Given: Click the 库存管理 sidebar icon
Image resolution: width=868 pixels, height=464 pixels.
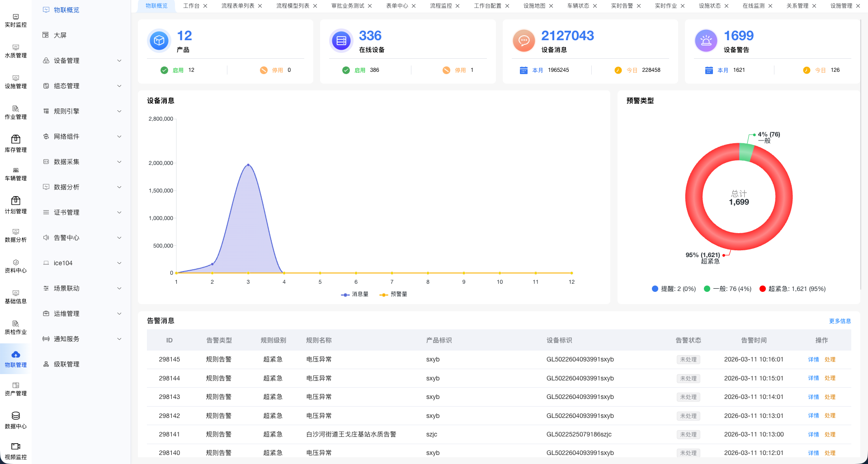Looking at the screenshot, I should [x=15, y=144].
